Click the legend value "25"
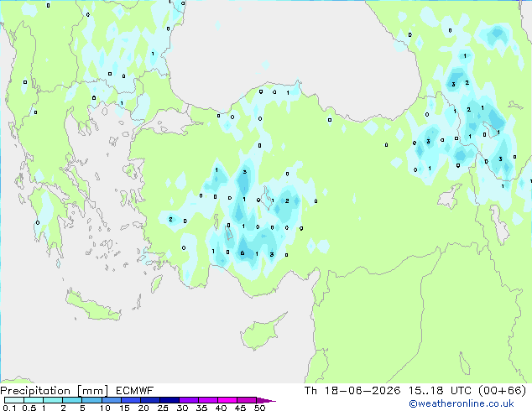The image size is (532, 411). (x=163, y=408)
